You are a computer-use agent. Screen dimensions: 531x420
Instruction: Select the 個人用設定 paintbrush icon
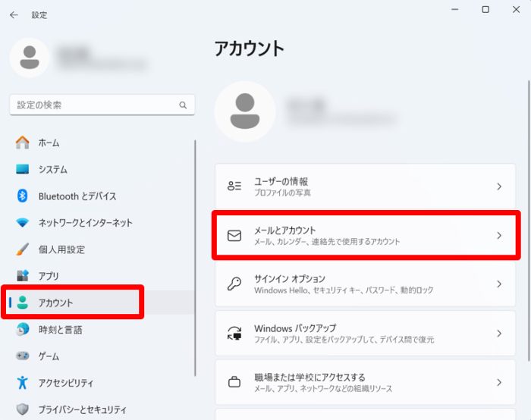(x=23, y=249)
